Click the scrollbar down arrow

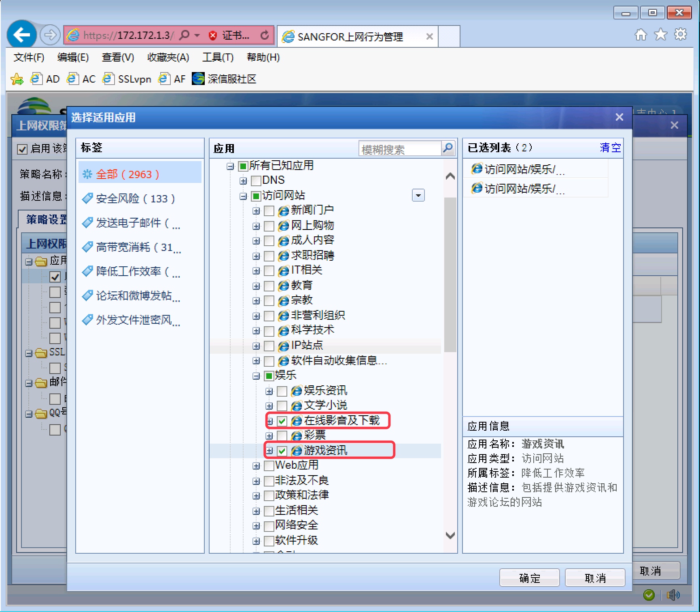[450, 535]
